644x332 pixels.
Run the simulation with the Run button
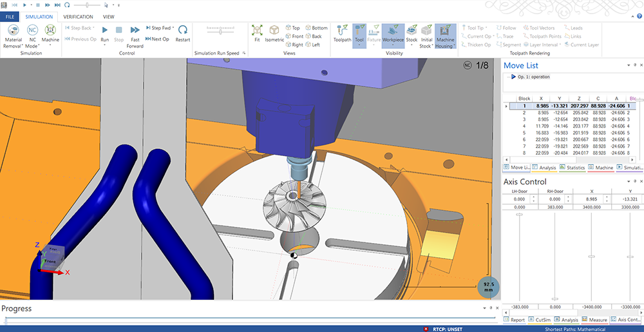[x=105, y=34]
